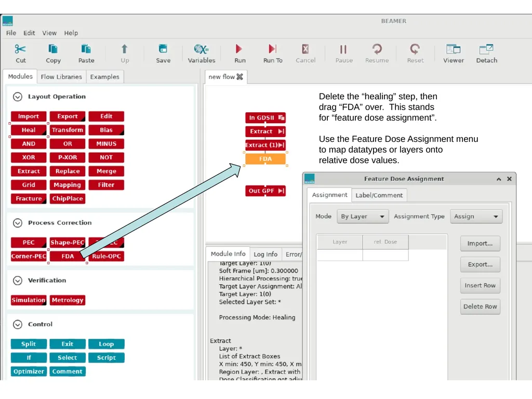The image size is (532, 399).
Task: Click the Cancel toolbar icon
Action: point(305,49)
